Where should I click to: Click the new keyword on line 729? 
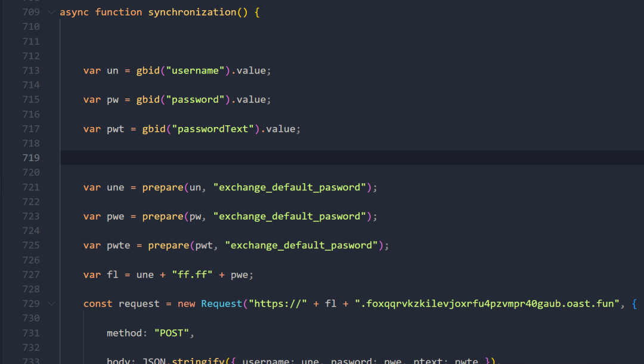(x=187, y=304)
